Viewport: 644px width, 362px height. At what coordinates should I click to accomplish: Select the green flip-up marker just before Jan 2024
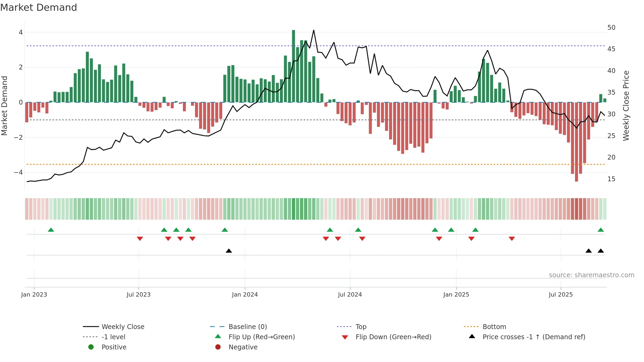point(225,230)
